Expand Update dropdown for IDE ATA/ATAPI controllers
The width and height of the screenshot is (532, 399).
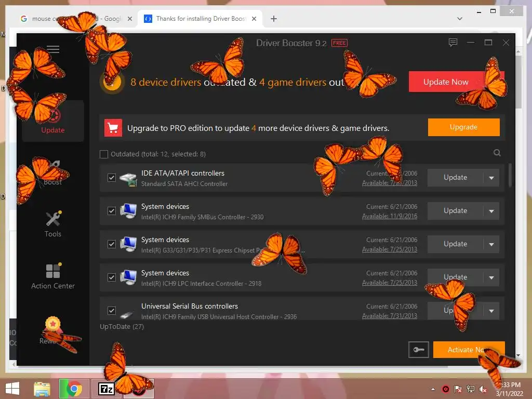coord(491,178)
